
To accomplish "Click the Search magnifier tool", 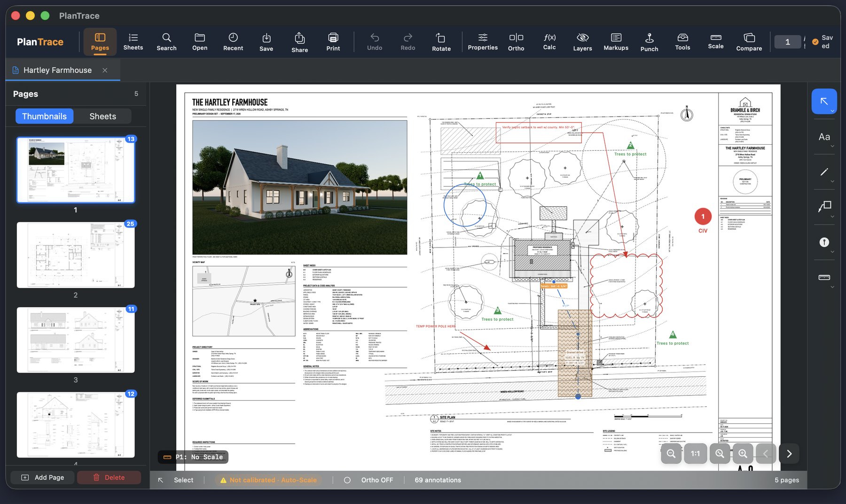I will pos(166,42).
